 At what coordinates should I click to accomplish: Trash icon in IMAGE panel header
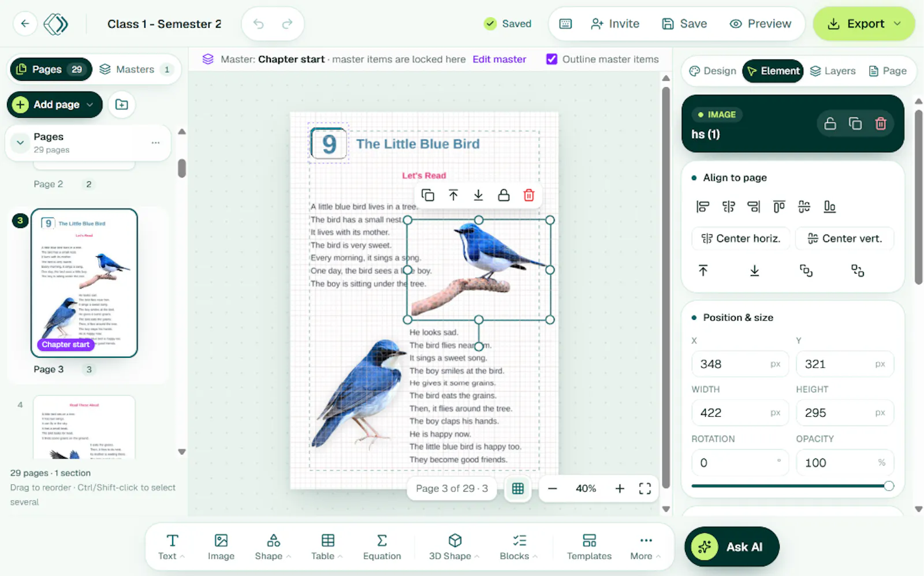(x=881, y=124)
